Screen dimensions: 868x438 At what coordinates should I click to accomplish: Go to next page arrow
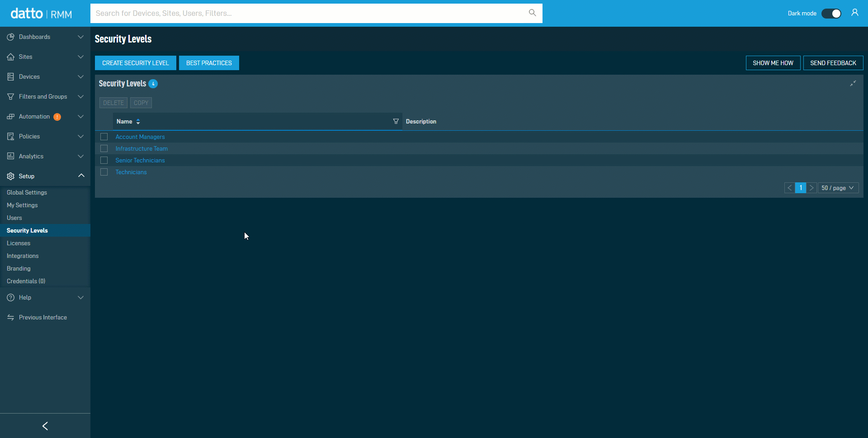(x=811, y=188)
